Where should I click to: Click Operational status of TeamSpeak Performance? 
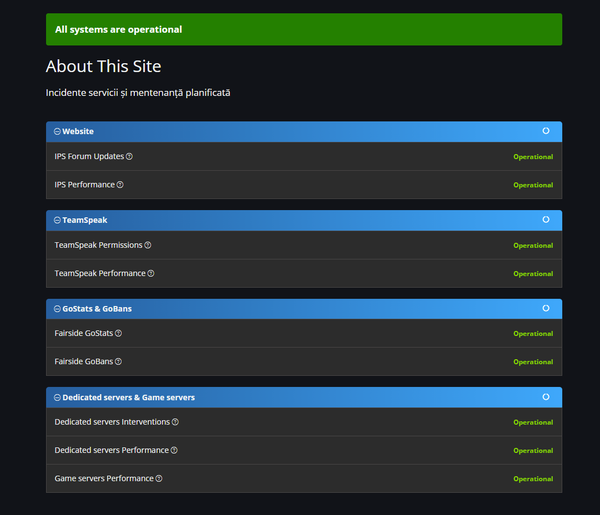click(533, 274)
